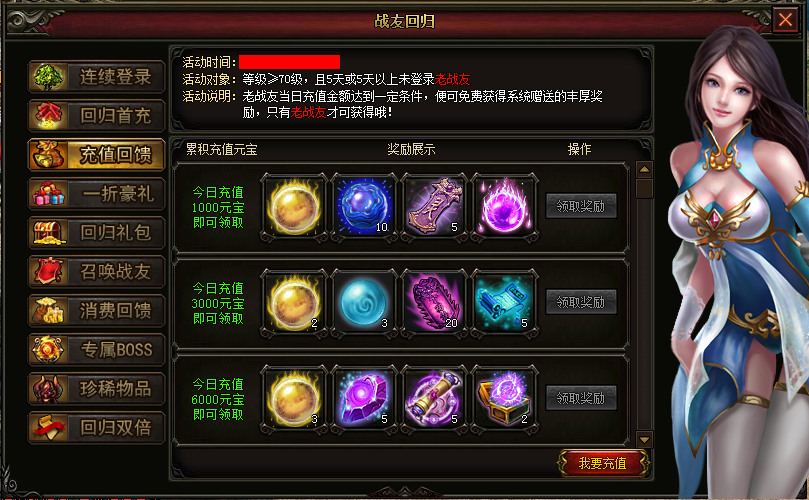Screen dimensions: 809x500
Task: Click the scrollbar up arrow in reward list
Action: pos(644,169)
